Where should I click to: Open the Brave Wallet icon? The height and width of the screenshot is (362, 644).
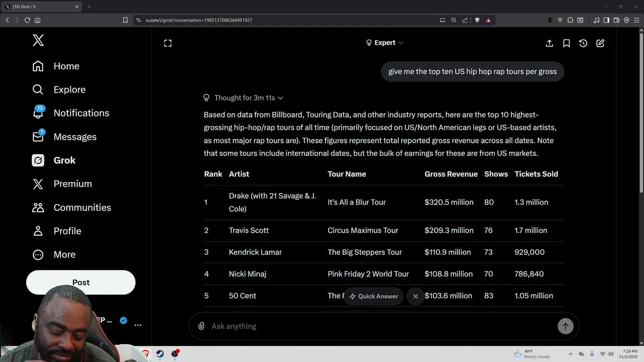(x=616, y=20)
